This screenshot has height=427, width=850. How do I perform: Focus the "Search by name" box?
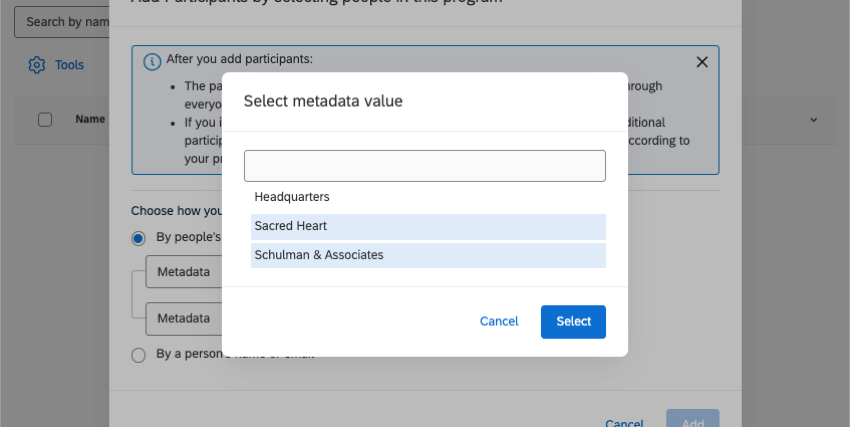(60, 22)
